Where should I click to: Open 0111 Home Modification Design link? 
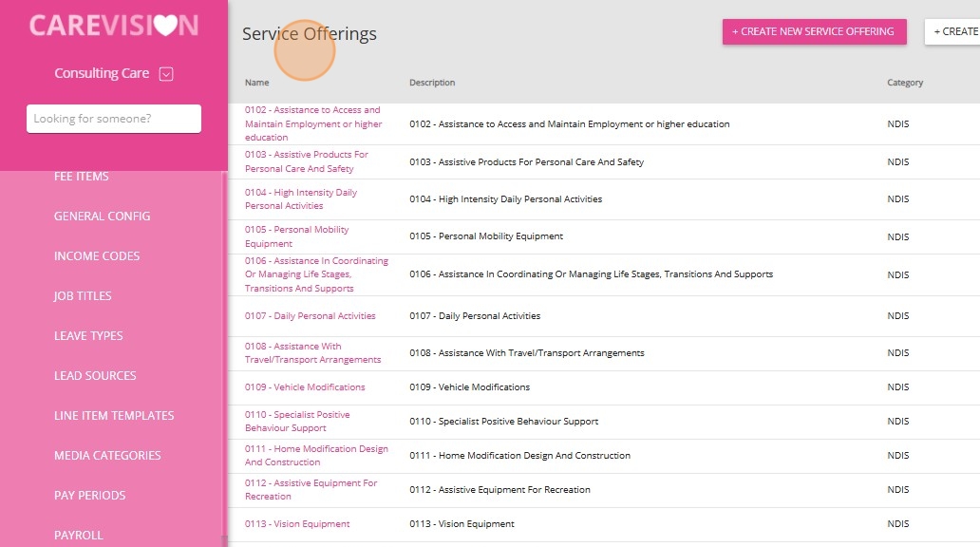pyautogui.click(x=316, y=455)
